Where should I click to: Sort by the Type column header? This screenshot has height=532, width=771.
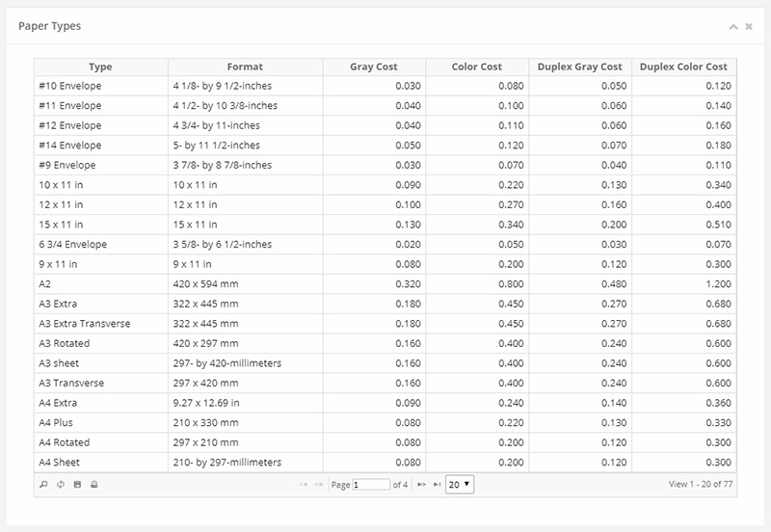[x=100, y=67]
